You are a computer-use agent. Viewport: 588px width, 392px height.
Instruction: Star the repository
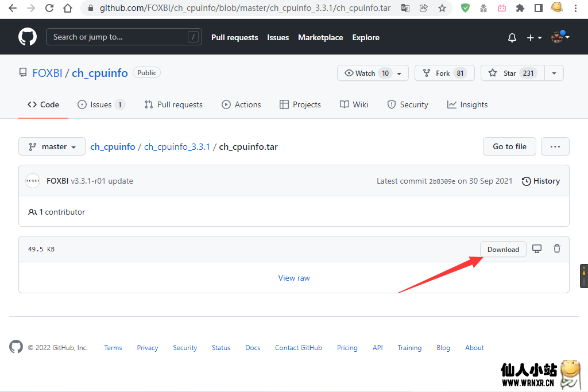point(513,73)
